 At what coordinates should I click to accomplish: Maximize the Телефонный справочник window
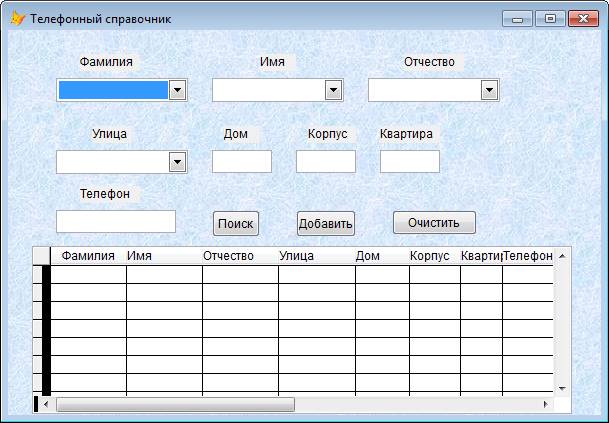[x=549, y=18]
